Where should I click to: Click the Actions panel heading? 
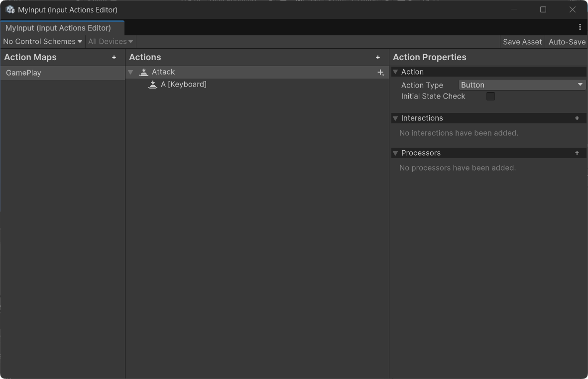(x=145, y=57)
